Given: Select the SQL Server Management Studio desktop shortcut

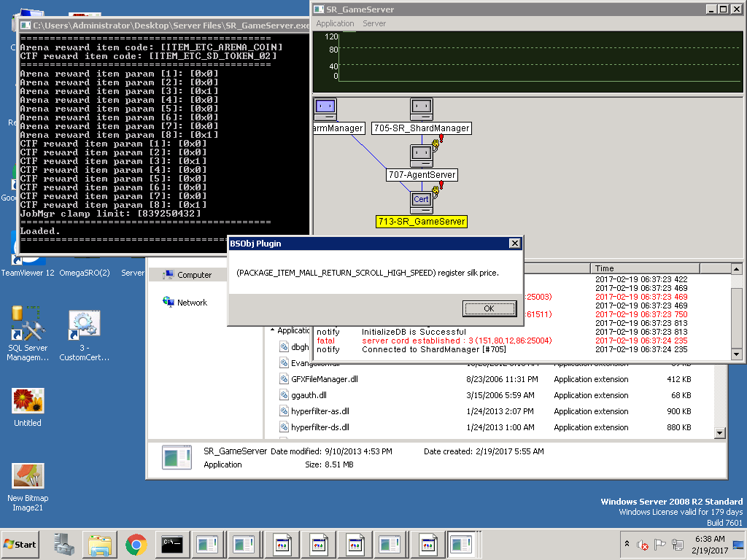Looking at the screenshot, I should pyautogui.click(x=28, y=334).
